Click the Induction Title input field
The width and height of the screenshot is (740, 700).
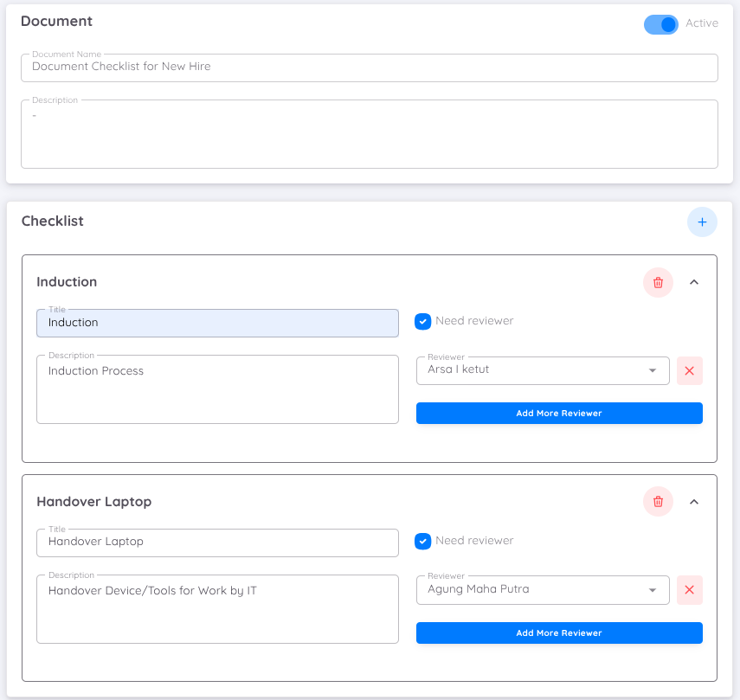pos(217,323)
